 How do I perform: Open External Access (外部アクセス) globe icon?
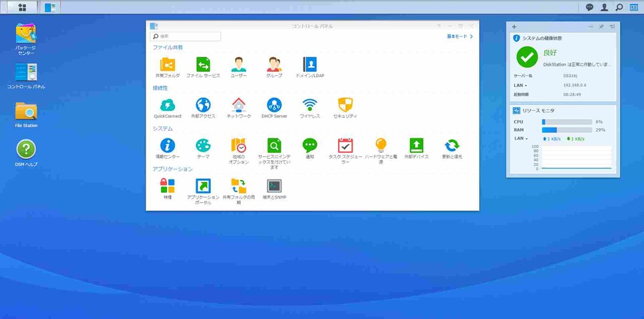(203, 105)
